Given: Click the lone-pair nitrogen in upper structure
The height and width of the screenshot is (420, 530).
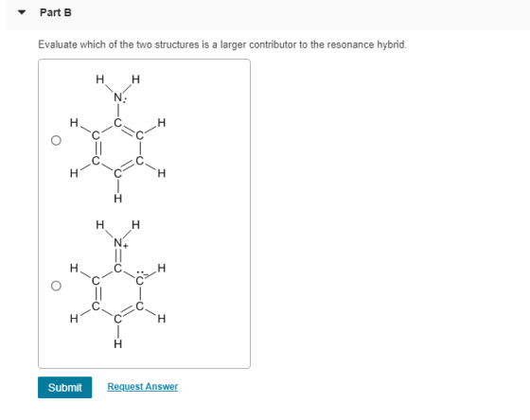Looking at the screenshot, I should pyautogui.click(x=118, y=97).
